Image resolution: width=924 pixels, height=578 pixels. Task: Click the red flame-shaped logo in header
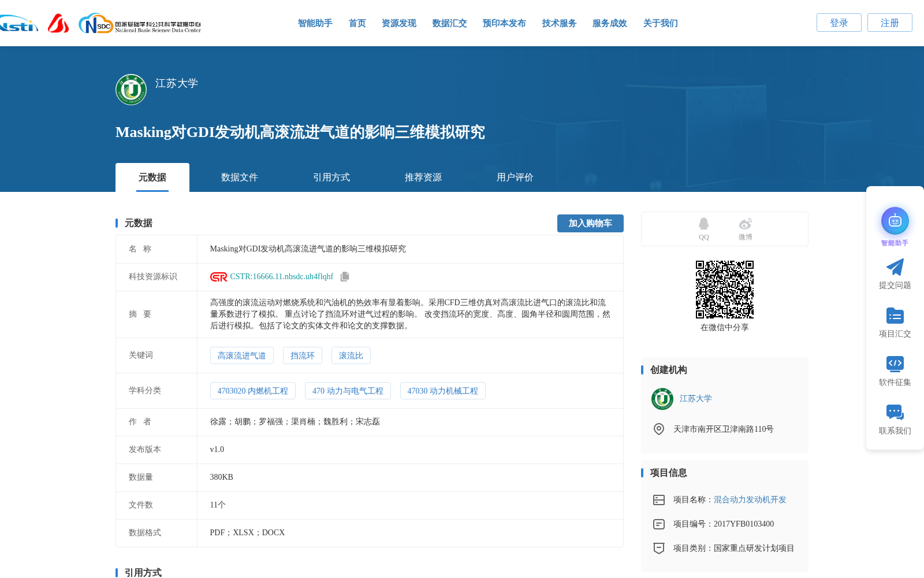(x=58, y=23)
